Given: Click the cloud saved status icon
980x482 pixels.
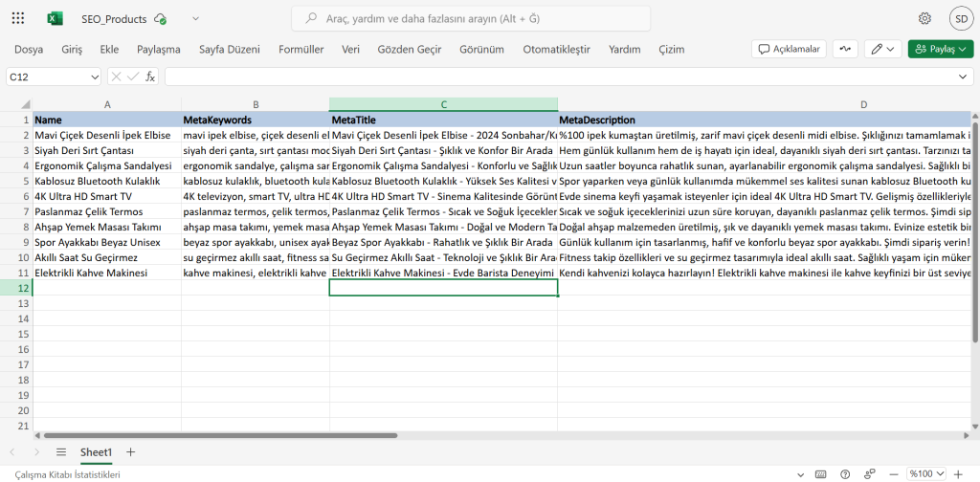Looking at the screenshot, I should (161, 19).
